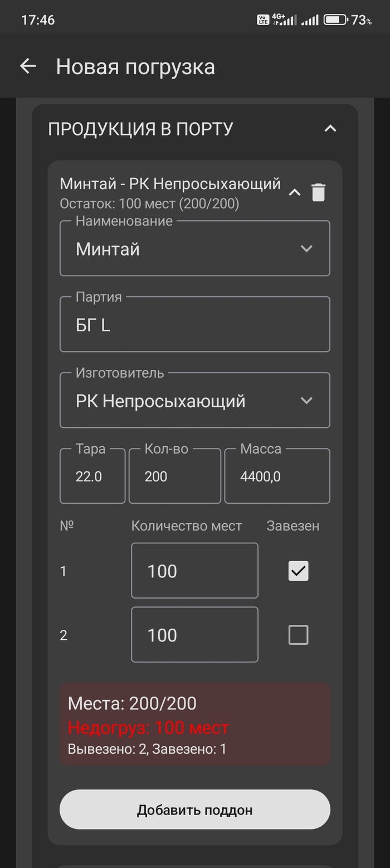Delete the Минтай product with trash icon
Screen dimensions: 390x868
click(x=318, y=192)
